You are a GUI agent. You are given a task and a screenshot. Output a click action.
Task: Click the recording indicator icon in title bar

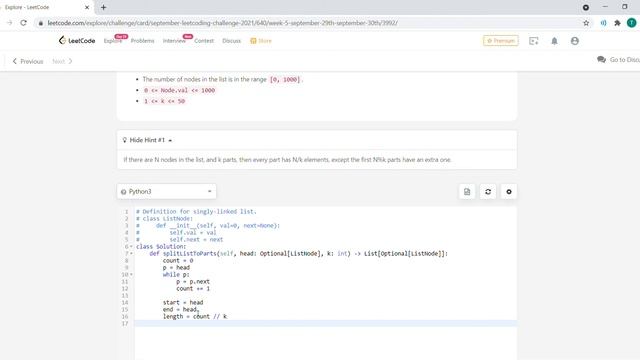click(x=586, y=7)
